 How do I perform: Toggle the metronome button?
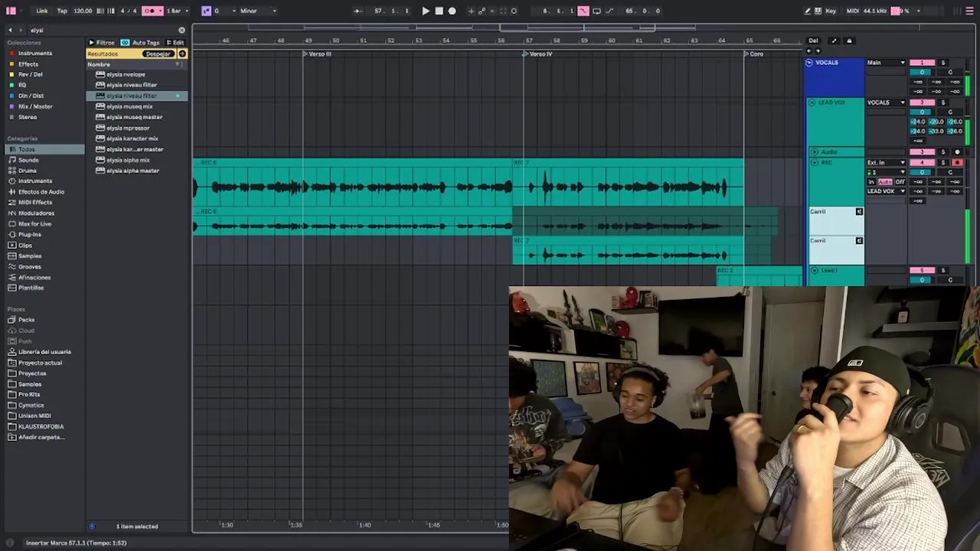coord(149,11)
